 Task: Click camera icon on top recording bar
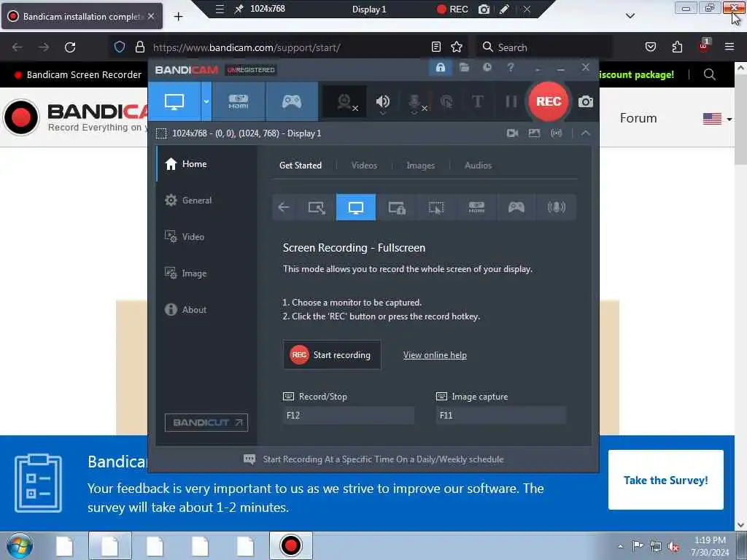484,9
